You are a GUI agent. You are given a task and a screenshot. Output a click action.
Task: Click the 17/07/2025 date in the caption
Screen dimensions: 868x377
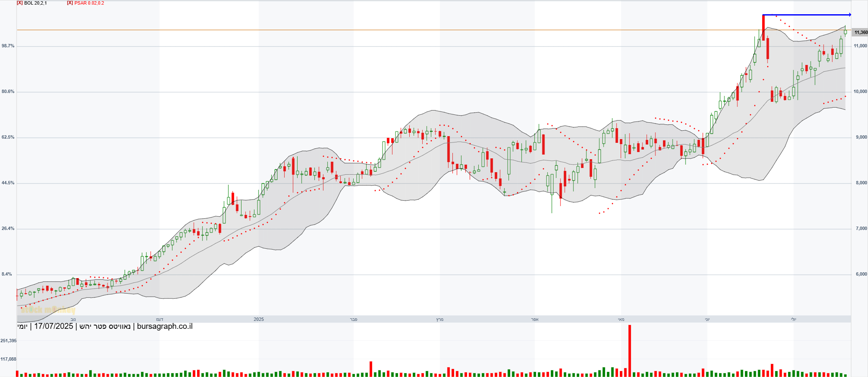pos(54,326)
